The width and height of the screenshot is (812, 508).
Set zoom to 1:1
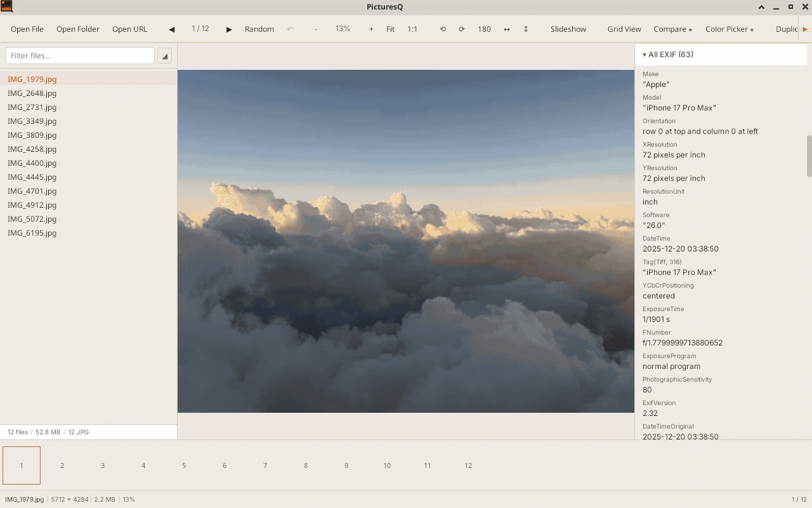(412, 29)
